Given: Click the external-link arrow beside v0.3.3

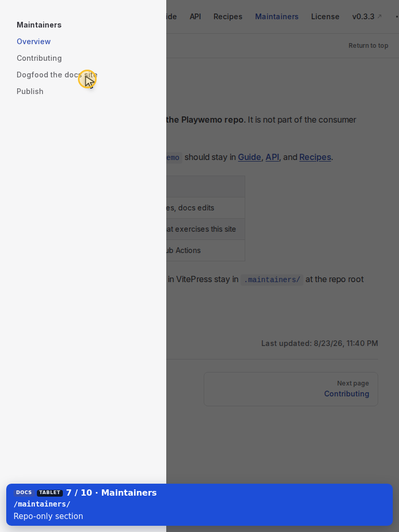Looking at the screenshot, I should click(379, 16).
